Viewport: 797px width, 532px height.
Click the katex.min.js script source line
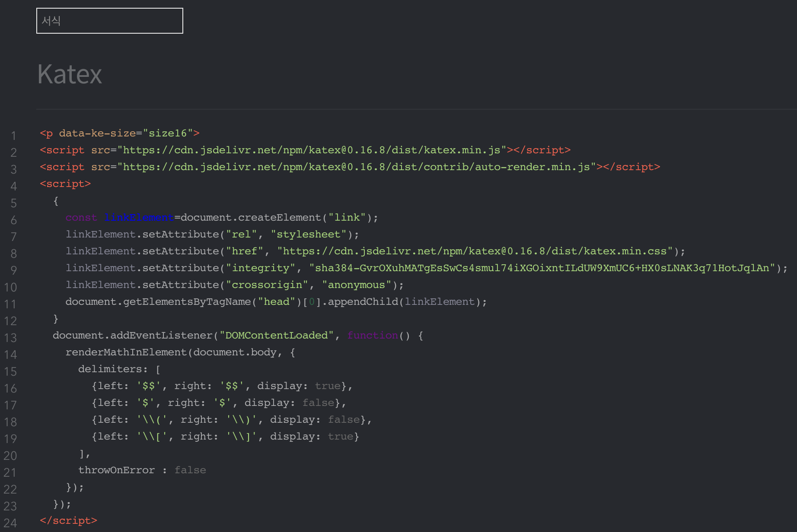point(305,150)
